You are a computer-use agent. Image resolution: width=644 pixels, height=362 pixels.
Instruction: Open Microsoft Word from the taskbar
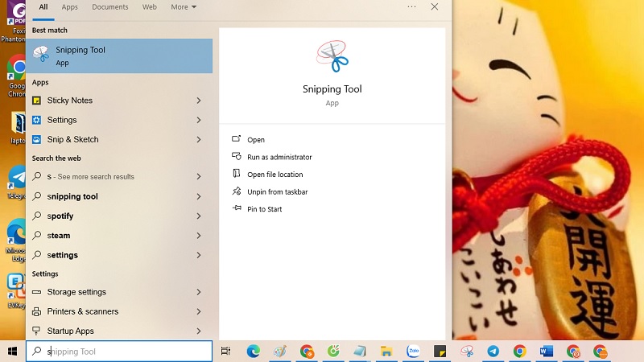coord(547,352)
